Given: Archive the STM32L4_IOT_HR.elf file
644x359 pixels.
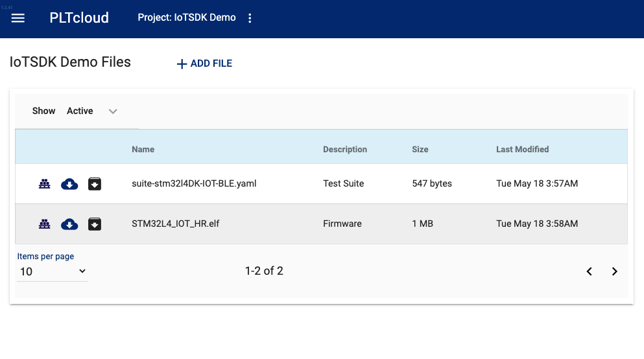Looking at the screenshot, I should click(95, 224).
